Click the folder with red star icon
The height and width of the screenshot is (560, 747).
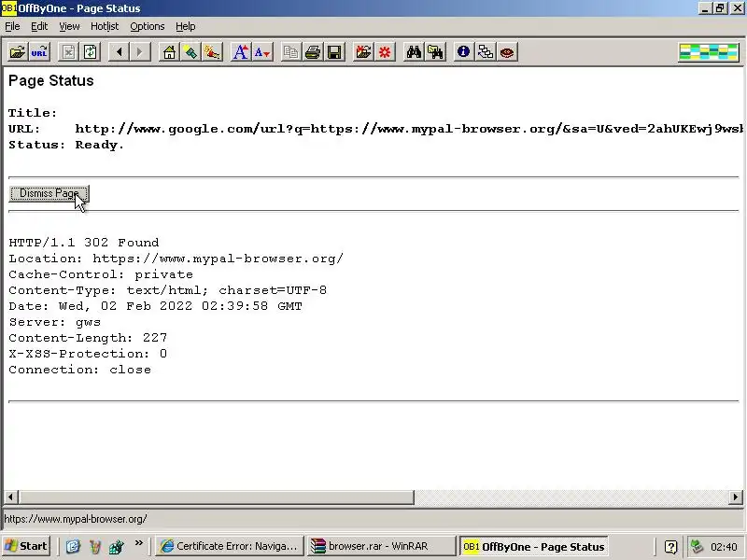click(x=363, y=52)
